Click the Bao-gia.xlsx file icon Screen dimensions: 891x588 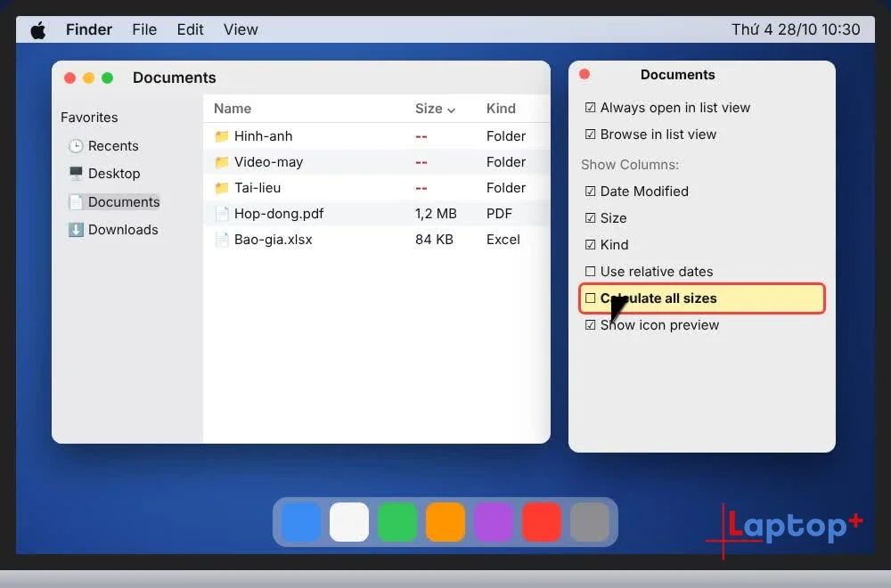click(x=222, y=240)
